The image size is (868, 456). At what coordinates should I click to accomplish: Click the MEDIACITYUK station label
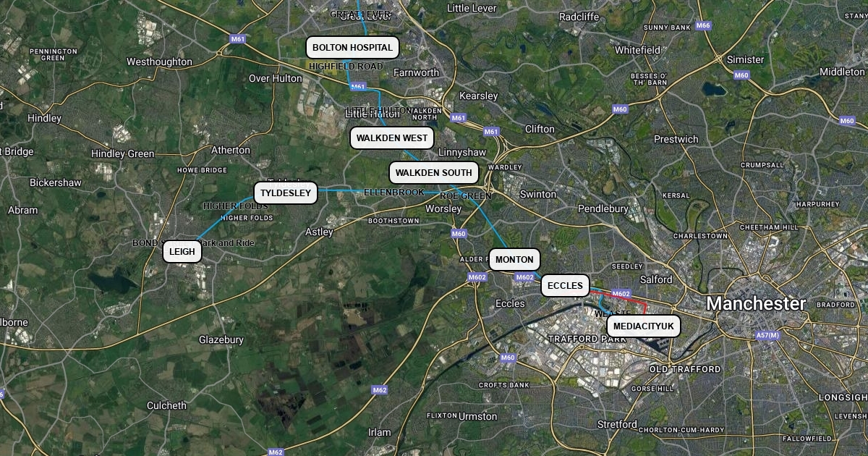[x=644, y=327]
